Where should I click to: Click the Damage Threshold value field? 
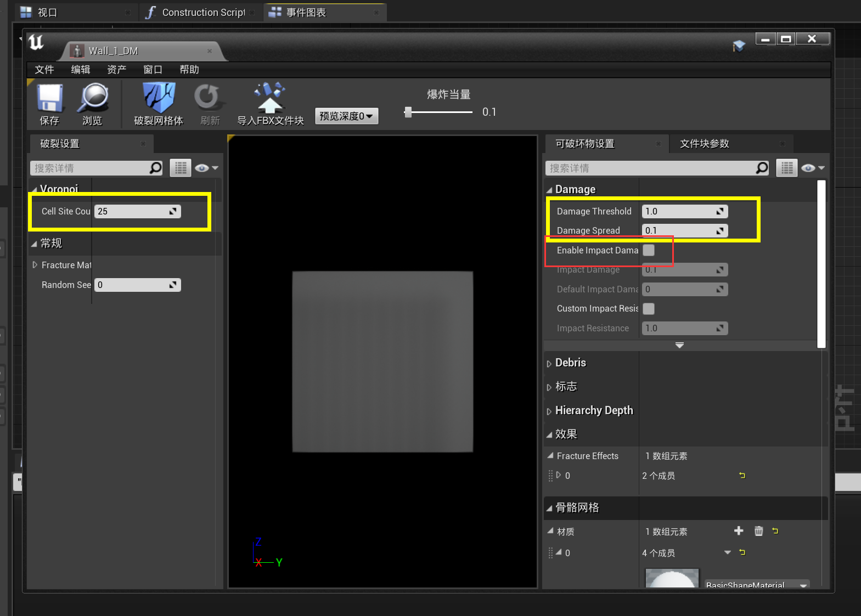tap(685, 211)
